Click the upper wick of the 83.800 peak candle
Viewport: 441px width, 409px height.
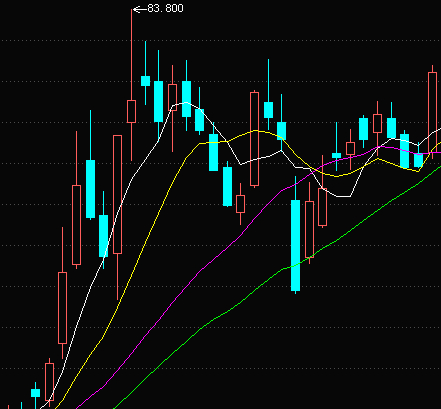click(x=131, y=55)
